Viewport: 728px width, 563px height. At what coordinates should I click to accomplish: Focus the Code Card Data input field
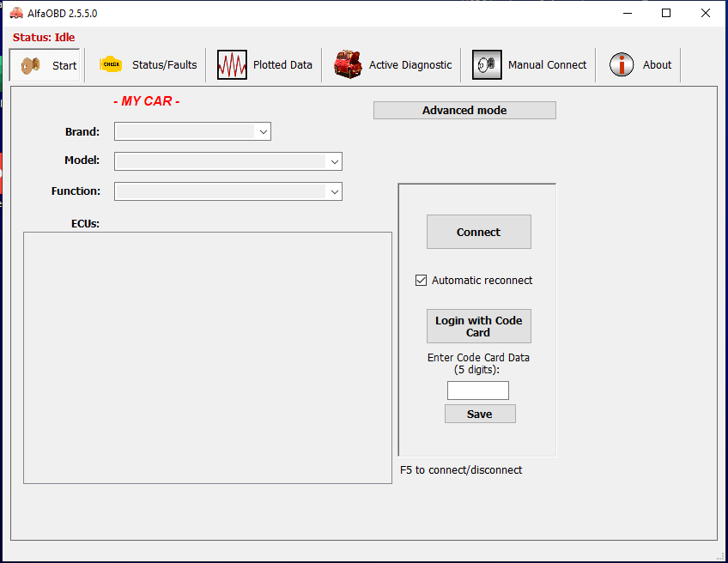[x=477, y=390]
